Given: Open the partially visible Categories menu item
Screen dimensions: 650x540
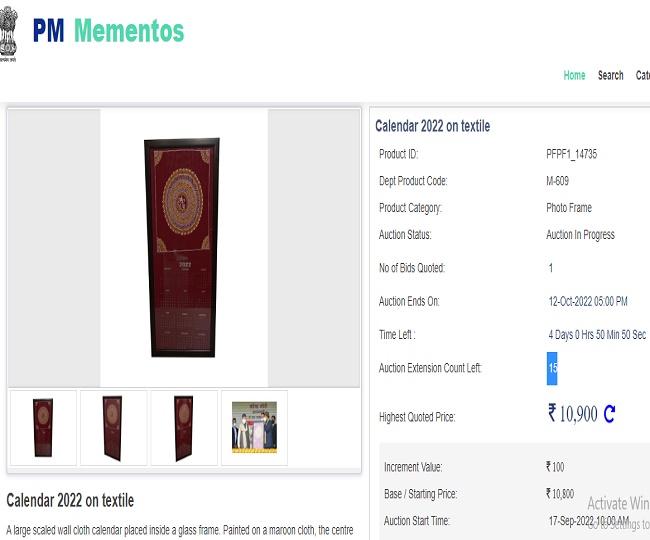Looking at the screenshot, I should coord(643,75).
